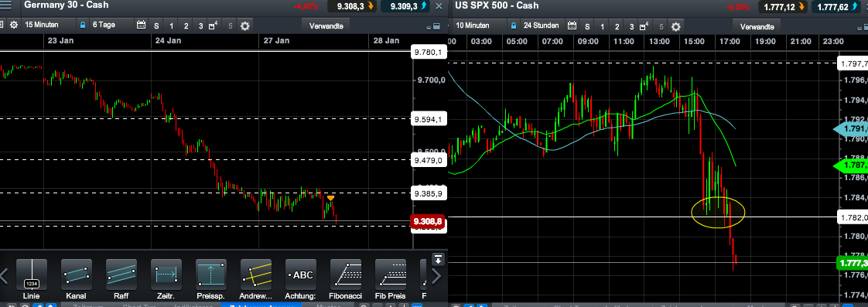Click Verwandte button on Germany 30 chart

(x=326, y=26)
